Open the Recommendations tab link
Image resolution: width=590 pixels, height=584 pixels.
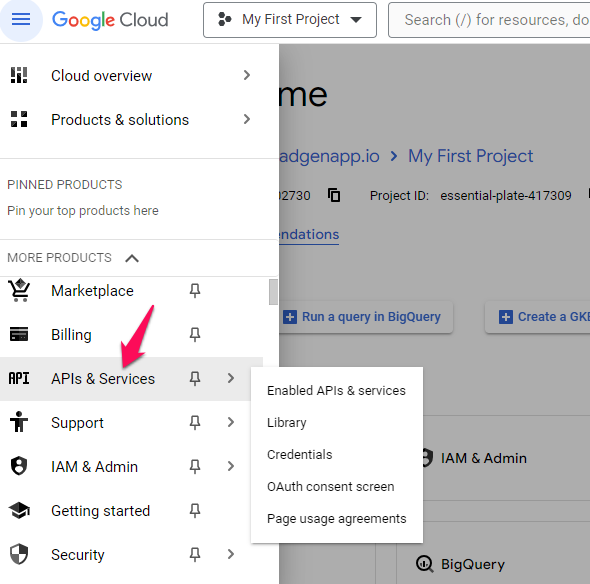[x=309, y=234]
